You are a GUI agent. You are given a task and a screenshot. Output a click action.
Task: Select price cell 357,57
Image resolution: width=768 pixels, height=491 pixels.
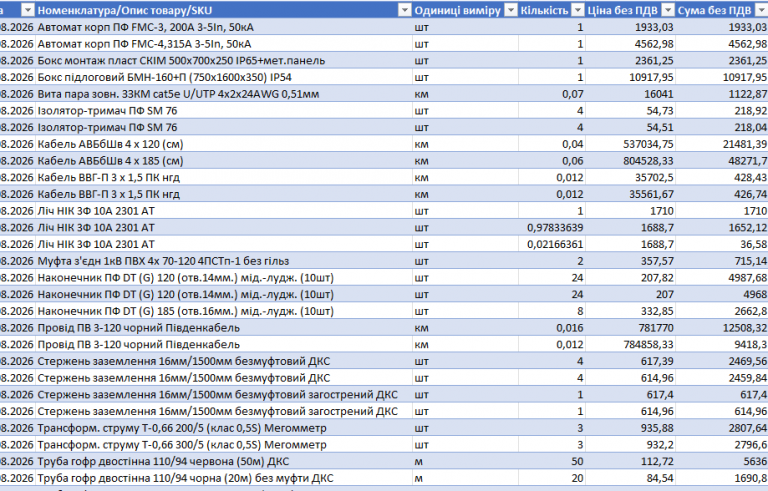630,261
